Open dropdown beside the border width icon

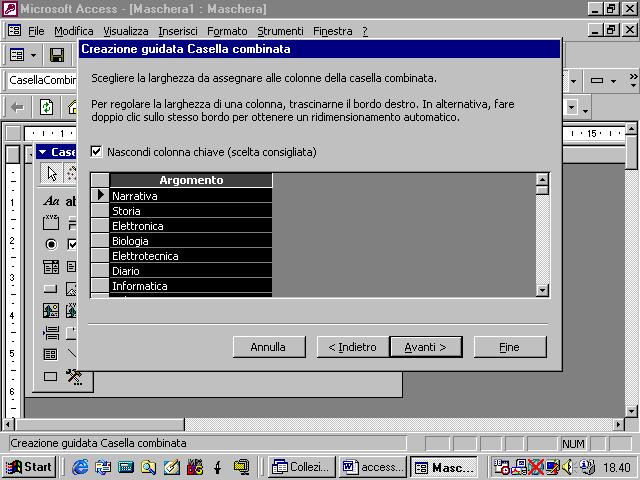(613, 81)
